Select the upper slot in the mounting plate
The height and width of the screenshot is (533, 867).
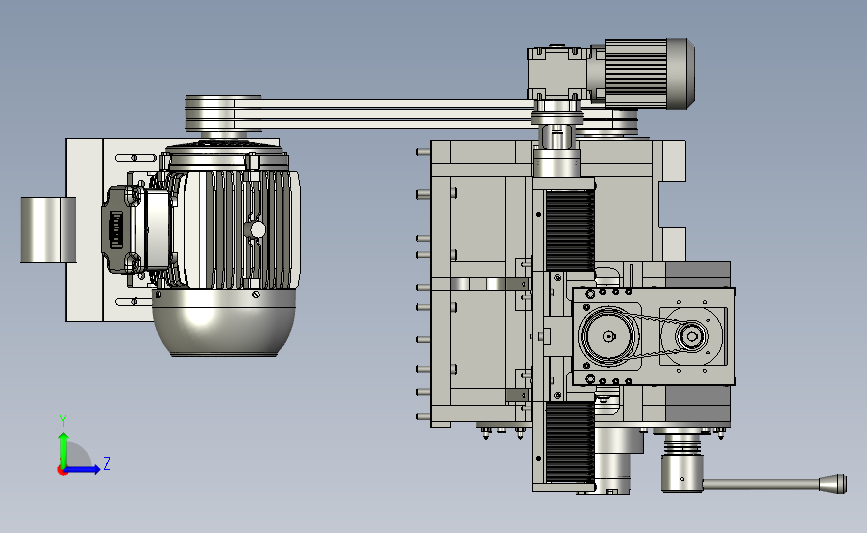coord(135,158)
